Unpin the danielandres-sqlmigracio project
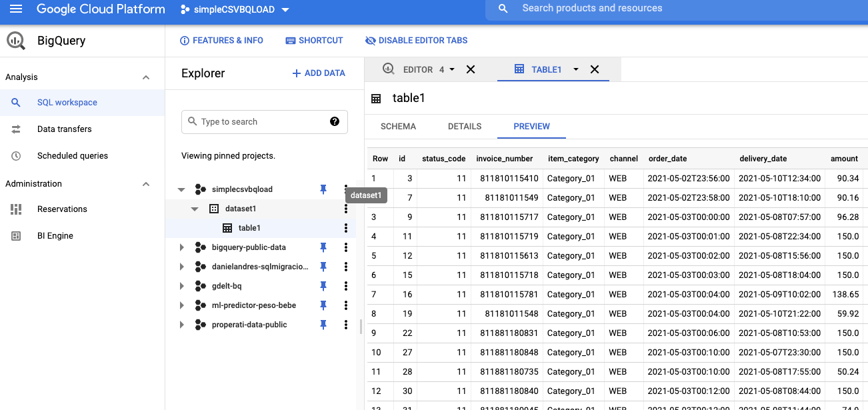The height and width of the screenshot is (410, 868). pyautogui.click(x=323, y=267)
